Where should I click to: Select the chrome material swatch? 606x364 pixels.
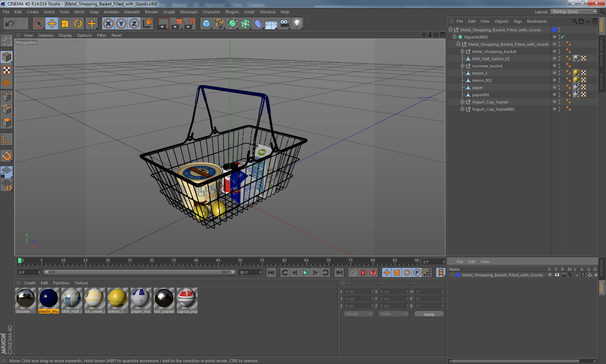tap(25, 301)
